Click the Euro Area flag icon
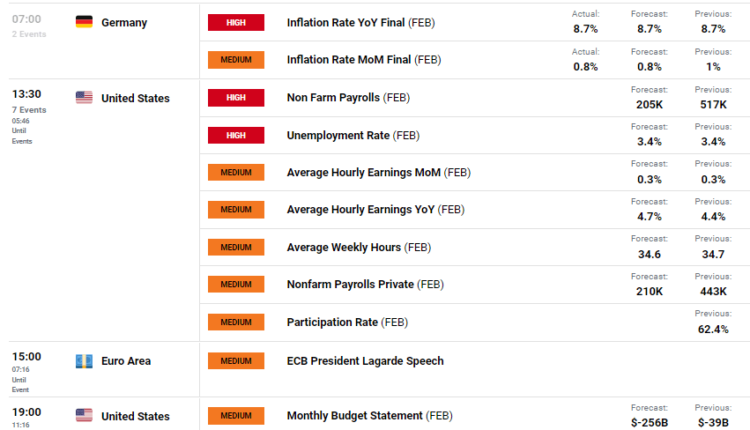Viewport: 750px width, 430px height. (x=84, y=360)
